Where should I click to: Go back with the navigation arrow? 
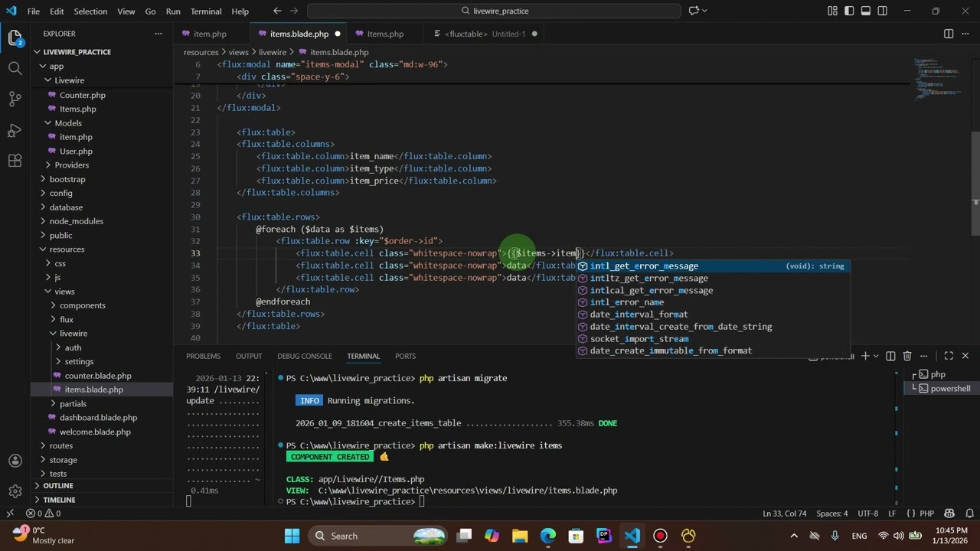point(277,11)
